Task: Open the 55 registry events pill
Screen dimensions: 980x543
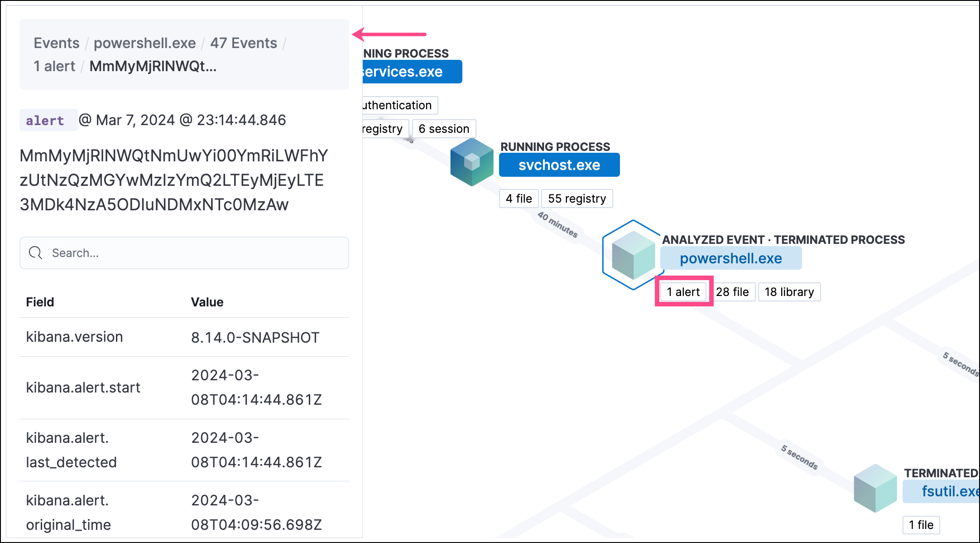Action: click(576, 199)
